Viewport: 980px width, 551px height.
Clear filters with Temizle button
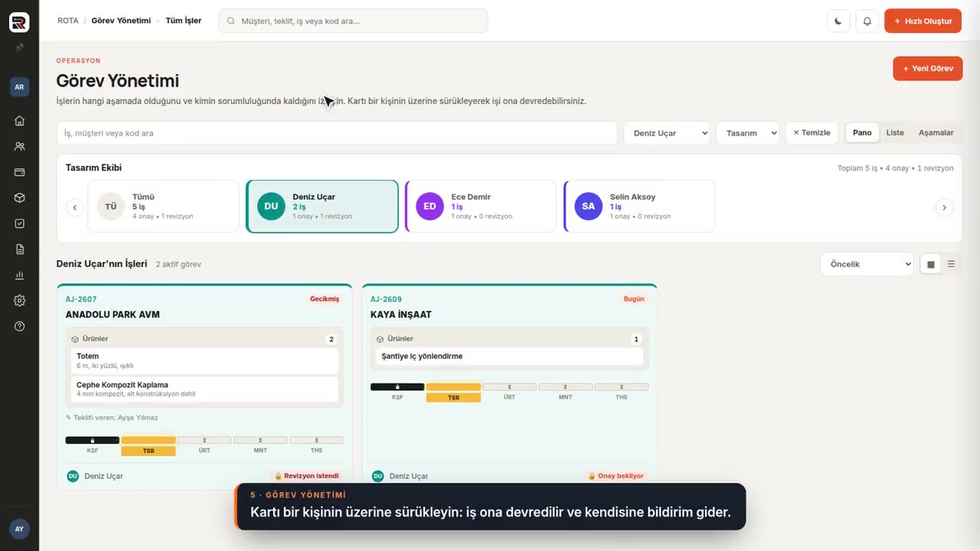812,133
